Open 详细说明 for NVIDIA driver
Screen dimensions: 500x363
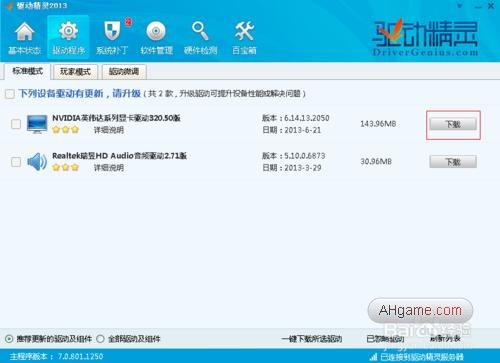109,130
